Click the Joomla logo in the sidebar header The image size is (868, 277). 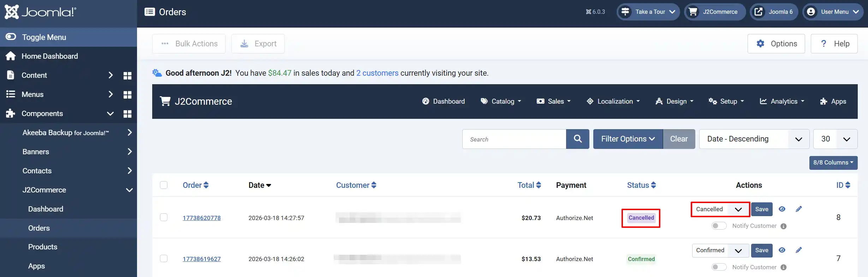tap(40, 12)
